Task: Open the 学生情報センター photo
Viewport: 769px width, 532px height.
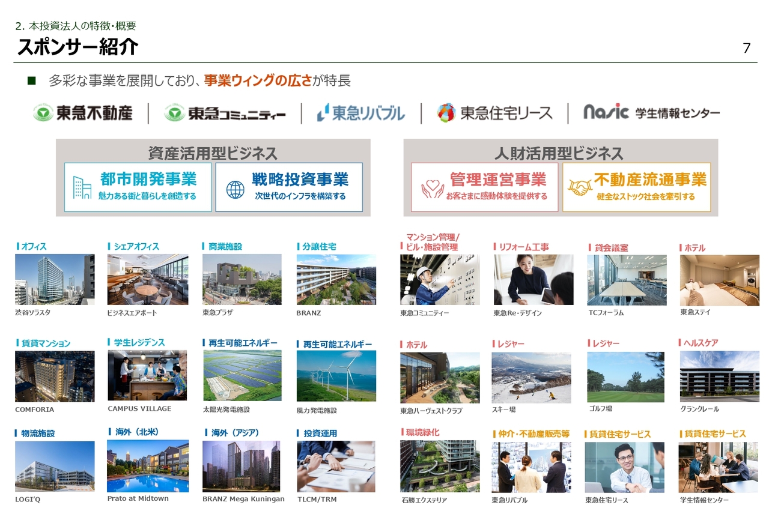Action: click(x=719, y=467)
